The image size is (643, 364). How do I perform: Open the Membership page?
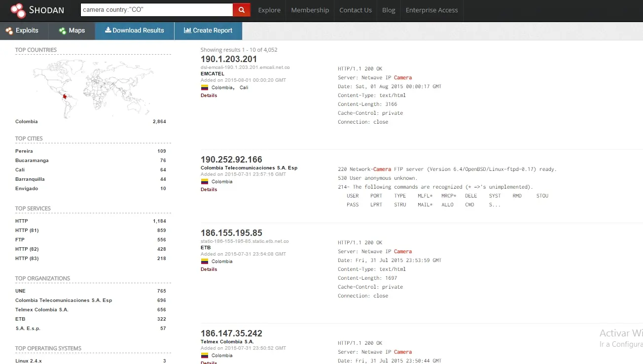pyautogui.click(x=310, y=10)
